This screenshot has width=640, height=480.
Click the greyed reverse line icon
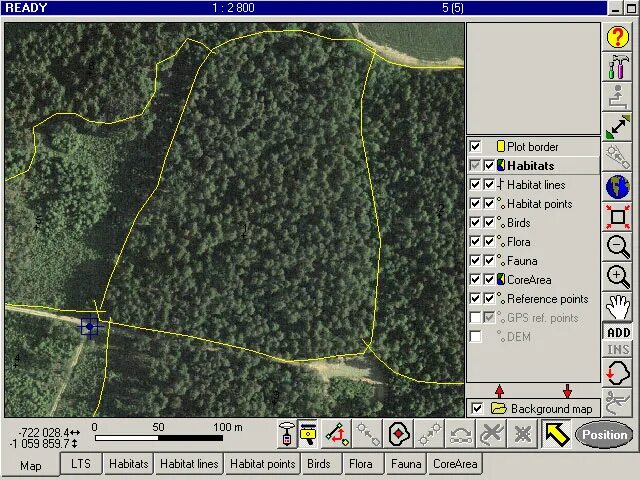pyautogui.click(x=460, y=434)
